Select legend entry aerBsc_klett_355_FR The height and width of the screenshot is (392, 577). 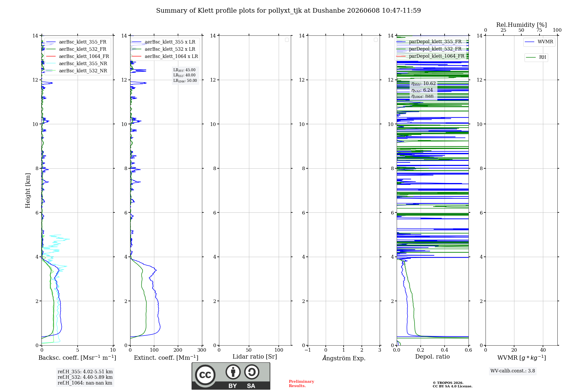[x=78, y=42]
